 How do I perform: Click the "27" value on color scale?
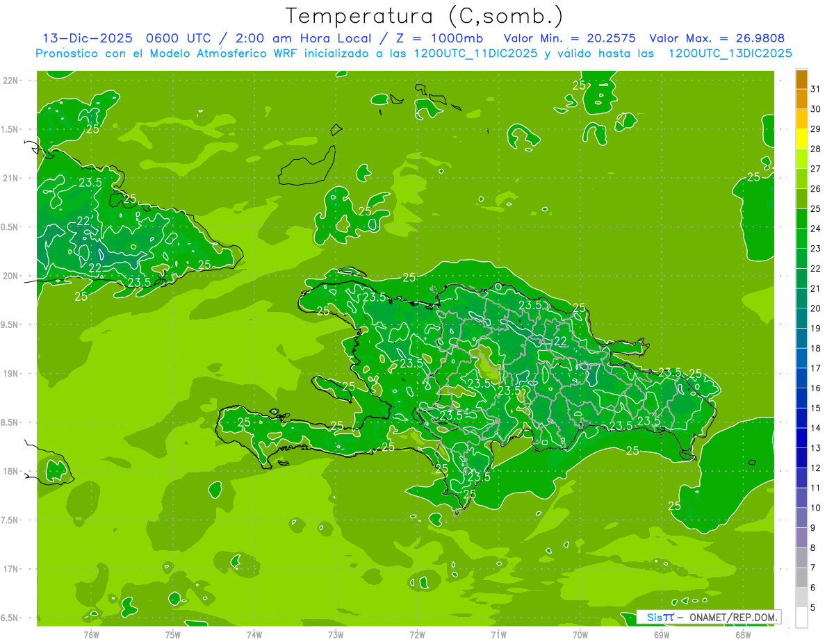coord(816,169)
